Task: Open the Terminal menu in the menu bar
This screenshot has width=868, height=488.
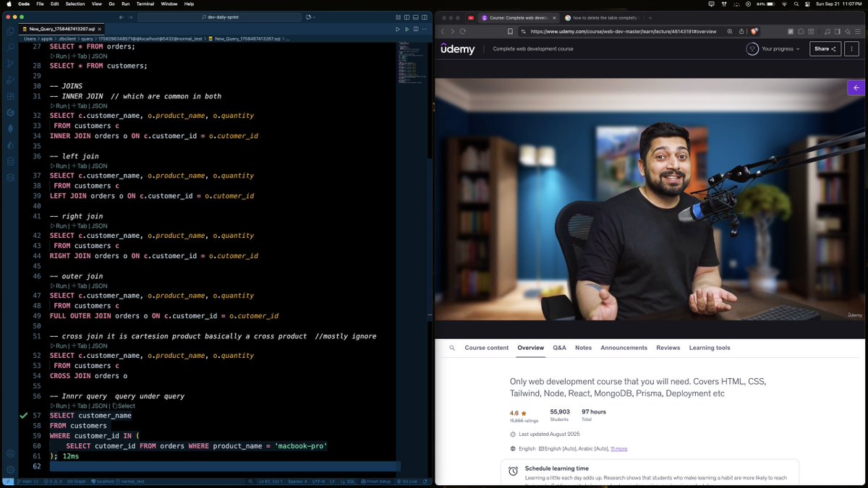Action: [144, 4]
